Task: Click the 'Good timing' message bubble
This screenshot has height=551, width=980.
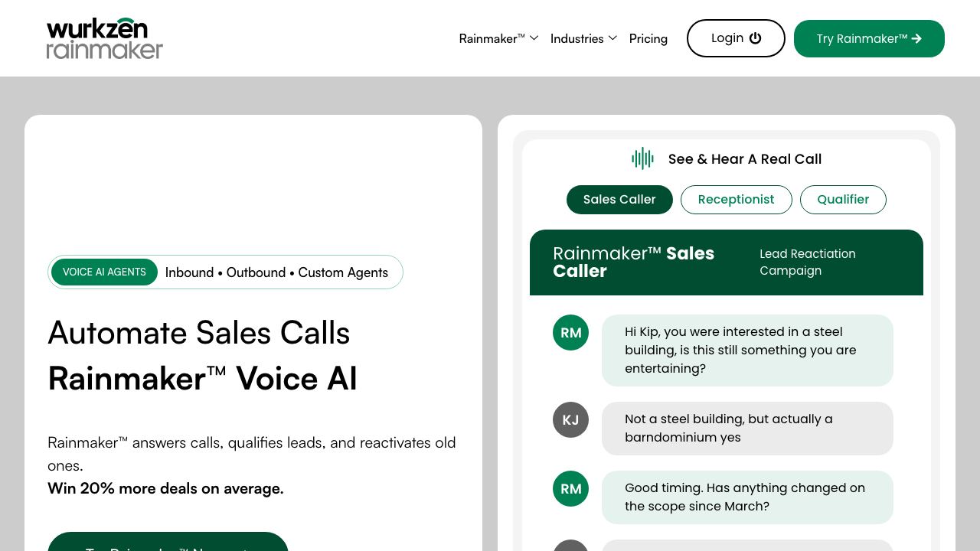Action: tap(747, 497)
